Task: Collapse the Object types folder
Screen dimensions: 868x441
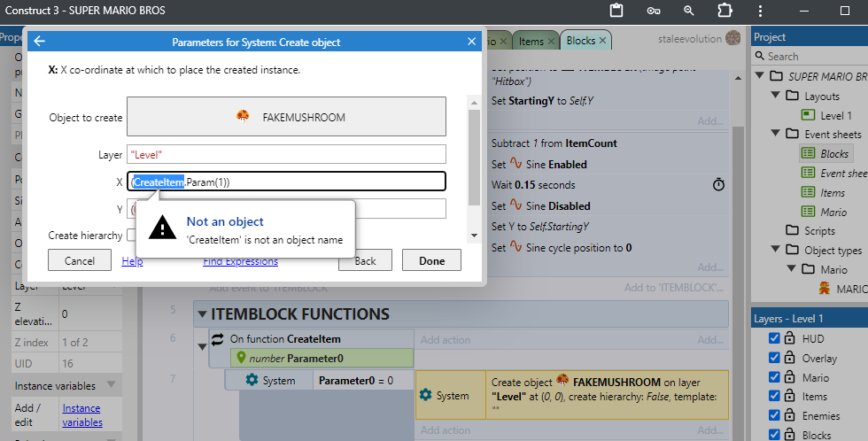Action: pos(776,250)
